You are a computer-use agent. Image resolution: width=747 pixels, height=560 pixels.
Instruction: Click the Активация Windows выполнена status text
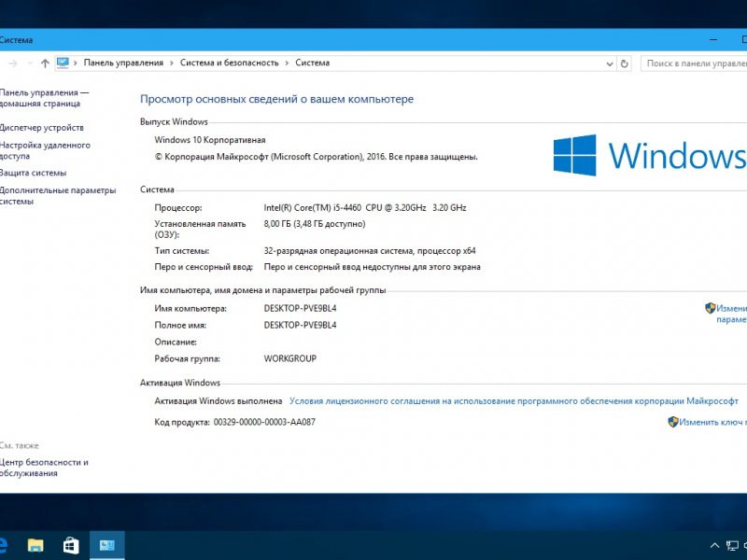pyautogui.click(x=218, y=401)
